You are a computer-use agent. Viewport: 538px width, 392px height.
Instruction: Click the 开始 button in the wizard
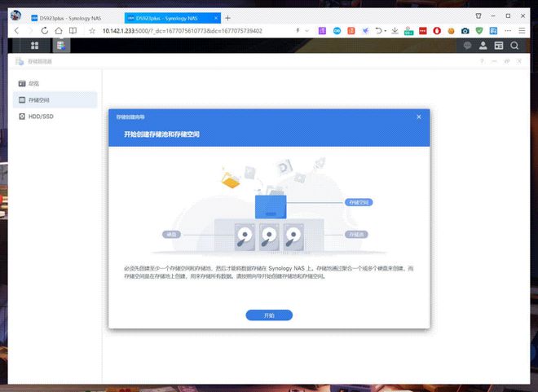(269, 315)
